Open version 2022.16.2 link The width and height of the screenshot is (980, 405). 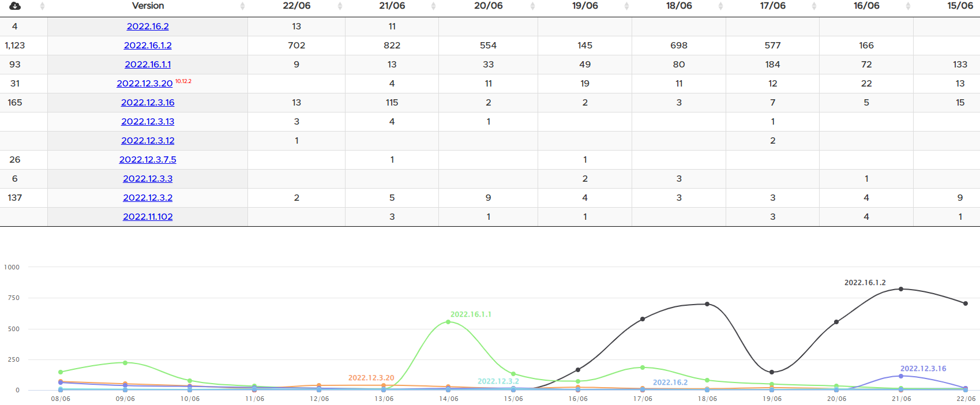[x=148, y=27]
